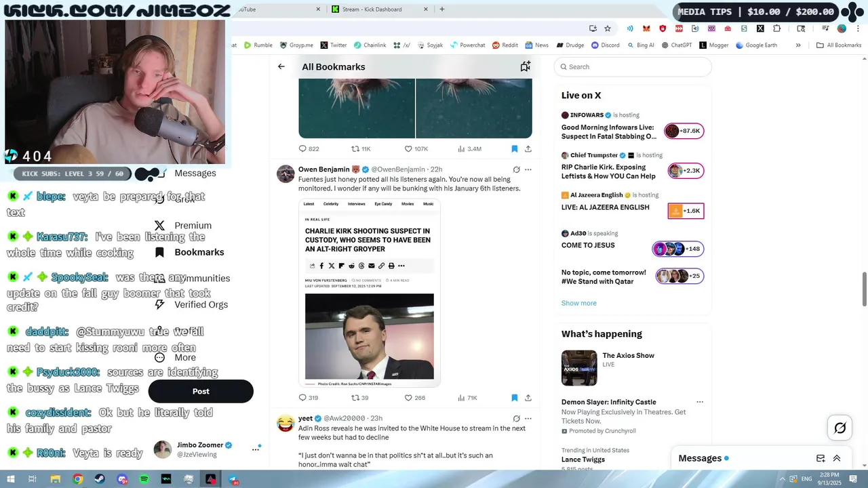Viewport: 868px width, 488px height.
Task: Open more options for Demon Slayer promoted trend
Action: click(x=700, y=402)
